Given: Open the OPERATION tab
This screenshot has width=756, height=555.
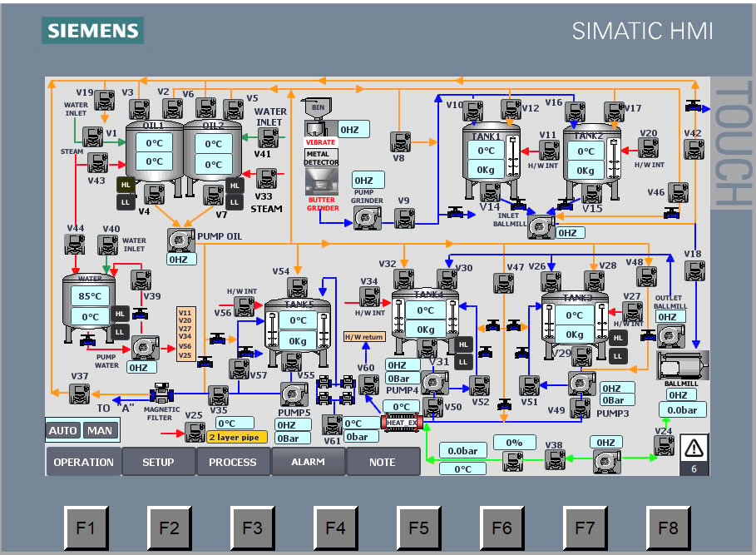Looking at the screenshot, I should [84, 462].
